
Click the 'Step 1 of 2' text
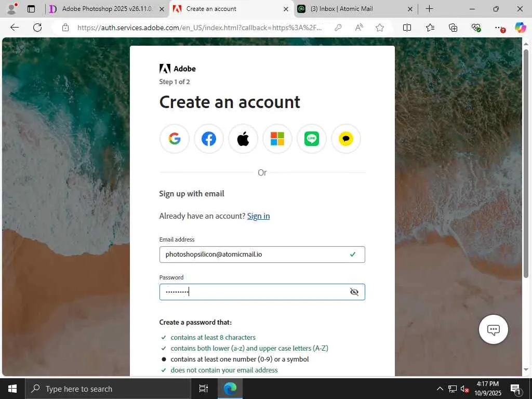point(175,82)
